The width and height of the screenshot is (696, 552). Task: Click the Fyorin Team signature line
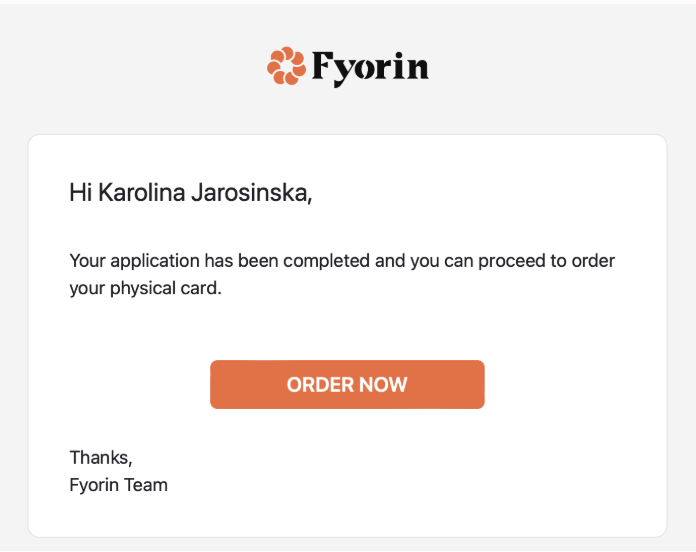[119, 485]
